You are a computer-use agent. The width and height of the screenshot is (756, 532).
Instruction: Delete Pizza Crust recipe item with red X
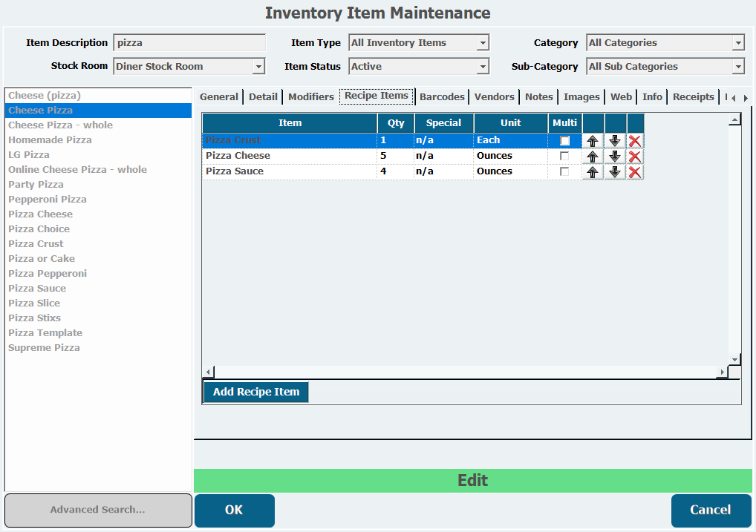pos(635,141)
